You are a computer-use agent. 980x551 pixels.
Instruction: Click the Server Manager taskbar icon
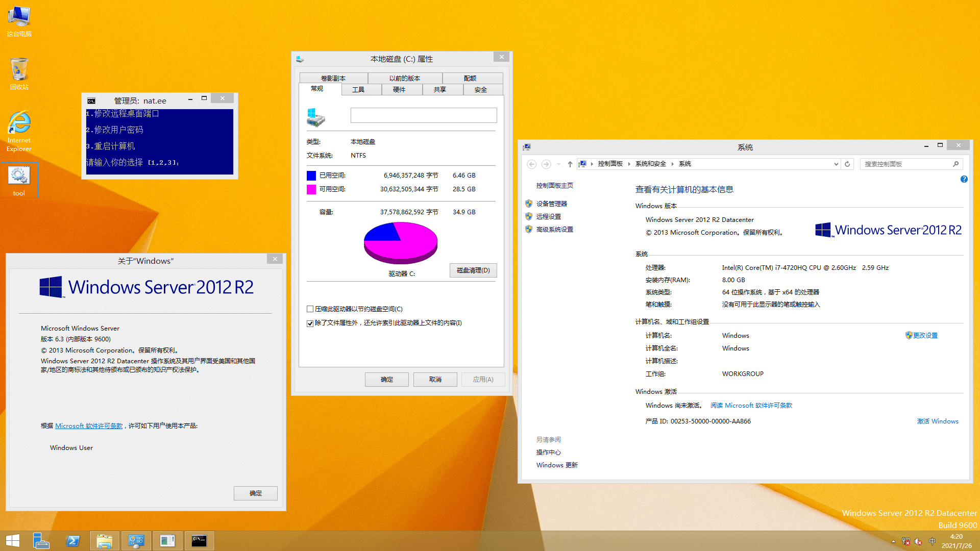41,541
